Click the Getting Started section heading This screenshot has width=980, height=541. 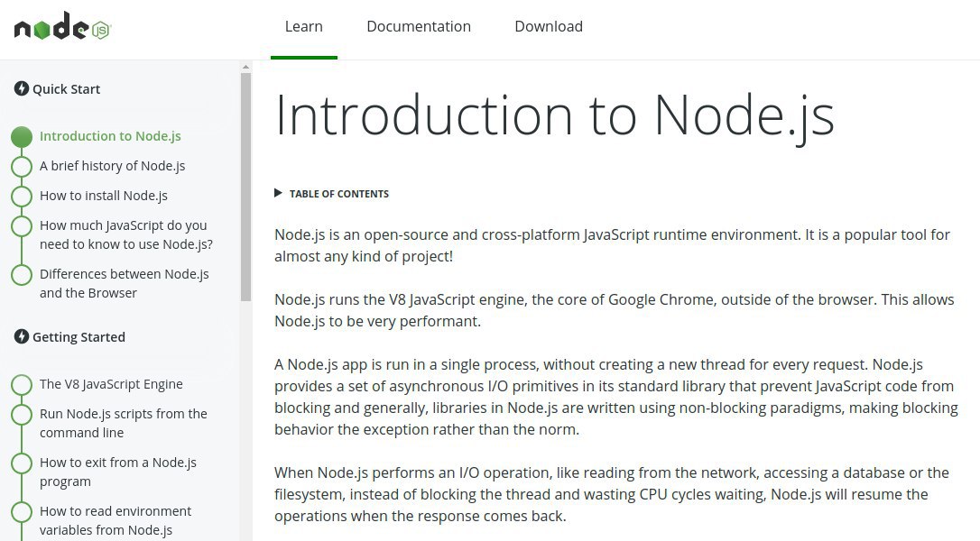(79, 337)
